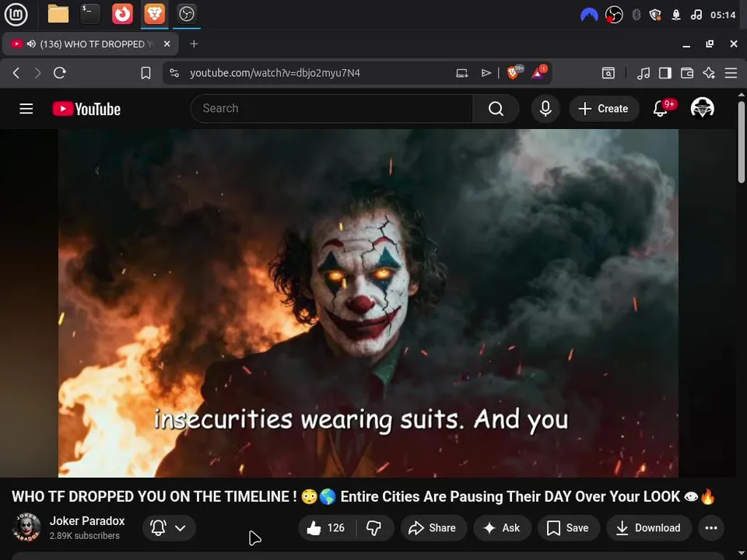Click the Ask button

tap(502, 527)
